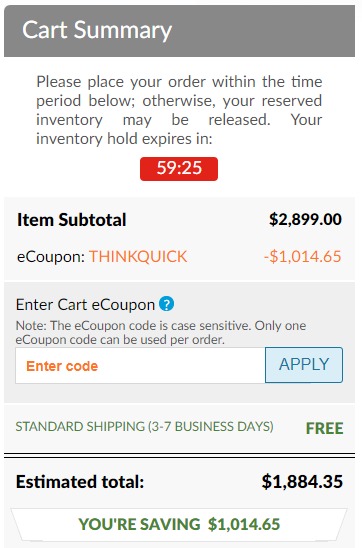Click the $1,884.35 estimated total amount

point(302,482)
